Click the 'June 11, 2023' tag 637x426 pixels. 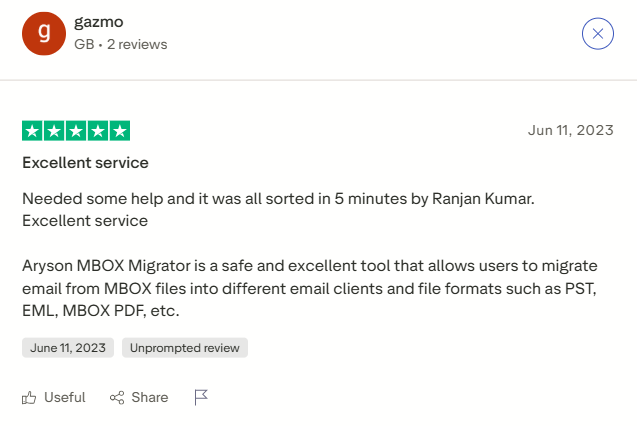click(68, 348)
